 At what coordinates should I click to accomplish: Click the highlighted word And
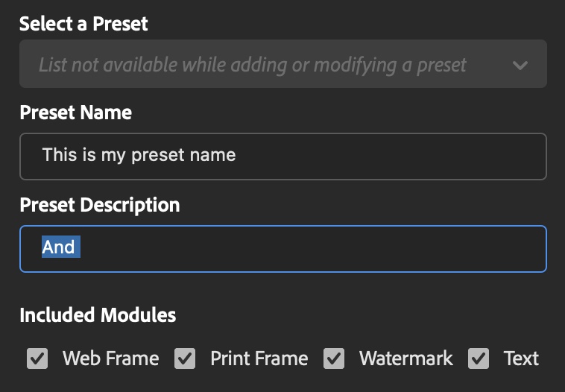pyautogui.click(x=59, y=247)
